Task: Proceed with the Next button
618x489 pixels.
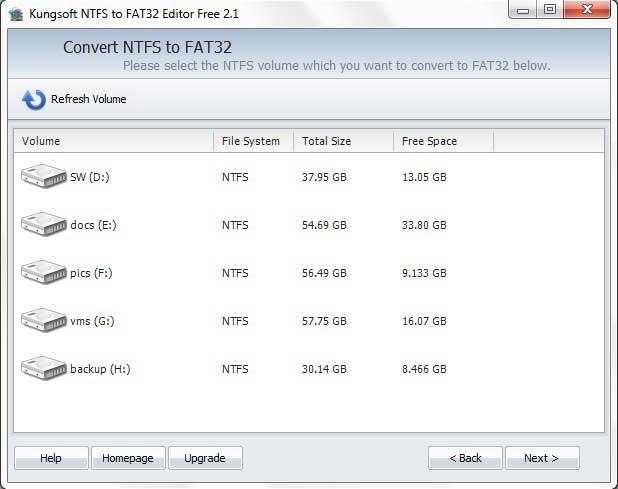Action: click(541, 458)
